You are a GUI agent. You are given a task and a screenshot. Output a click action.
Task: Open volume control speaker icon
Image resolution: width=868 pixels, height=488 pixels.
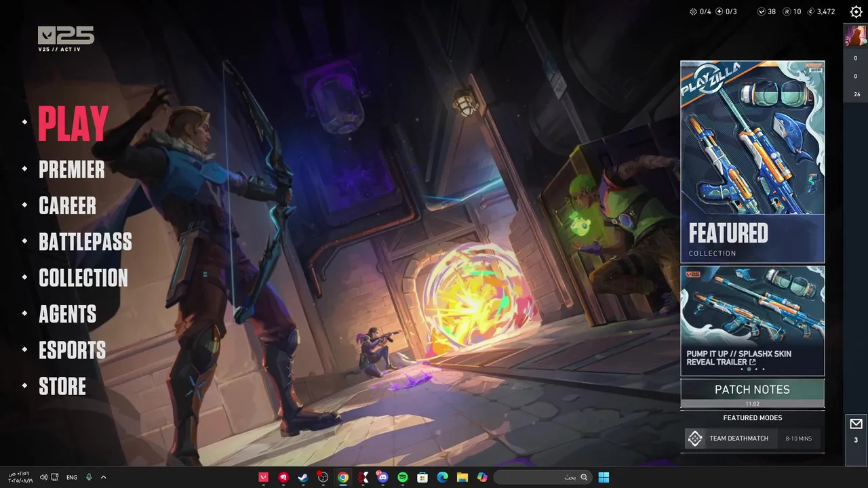(43, 477)
